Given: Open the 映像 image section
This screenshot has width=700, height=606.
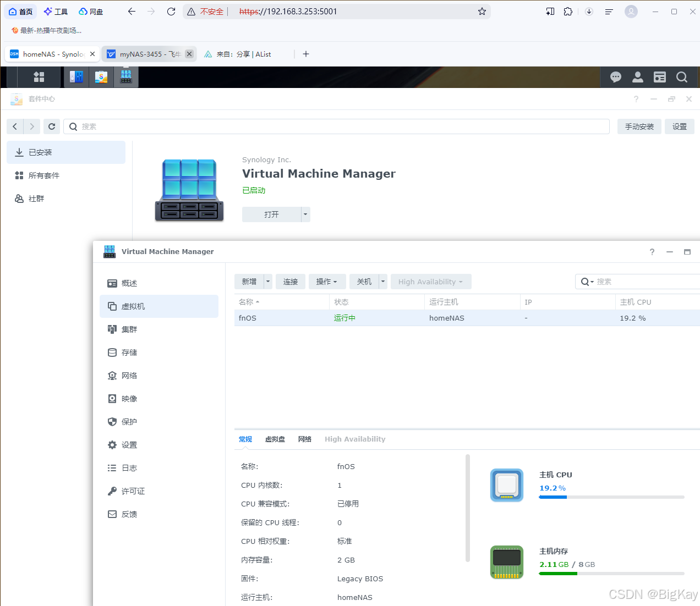Looking at the screenshot, I should (159, 399).
